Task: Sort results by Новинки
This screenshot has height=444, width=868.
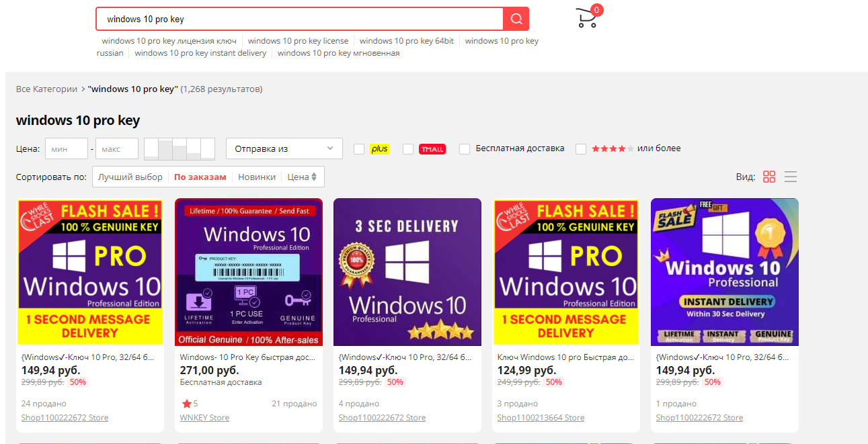Action: click(257, 177)
